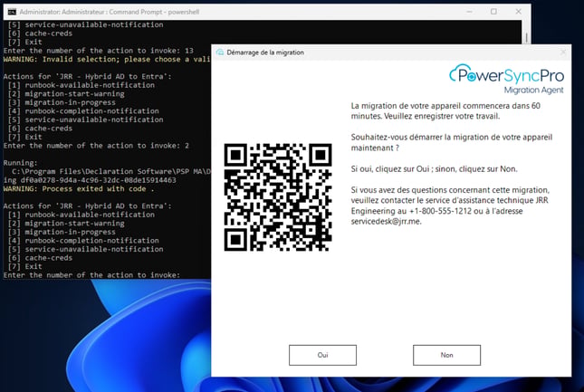Image resolution: width=584 pixels, height=392 pixels.
Task: Click 'C:\Program Files\Declaration Software' path line
Action: click(x=111, y=172)
